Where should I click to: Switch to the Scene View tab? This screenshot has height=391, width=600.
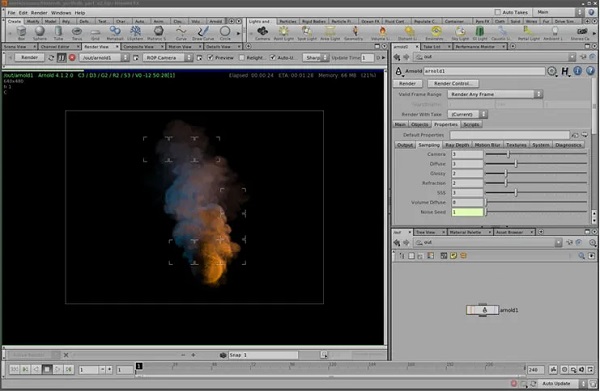pyautogui.click(x=16, y=47)
